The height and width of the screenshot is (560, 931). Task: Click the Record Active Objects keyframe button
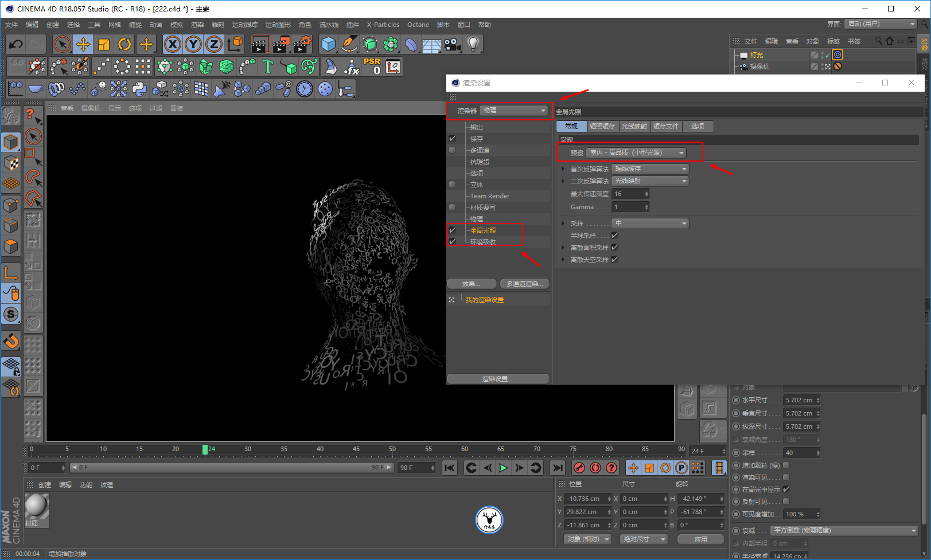tap(579, 468)
